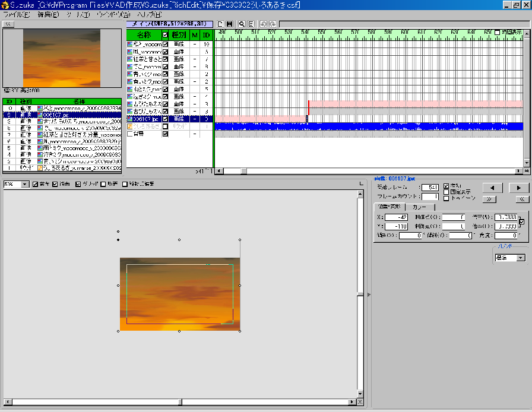Click the timeline horizontal scrollbar thumb
532x412 pixels.
click(x=244, y=171)
